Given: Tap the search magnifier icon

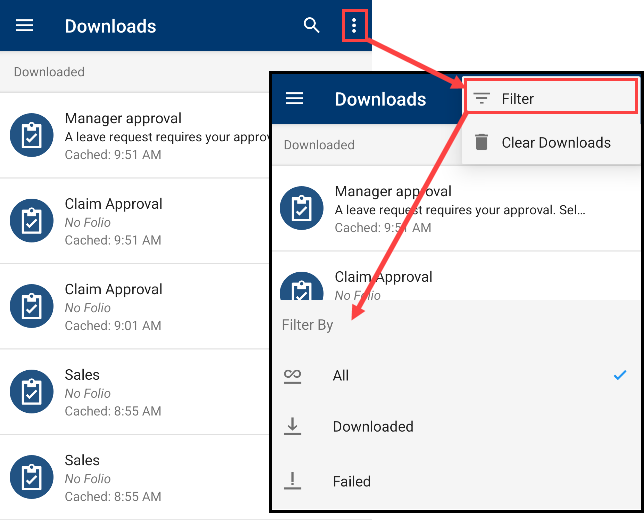Looking at the screenshot, I should click(x=311, y=25).
